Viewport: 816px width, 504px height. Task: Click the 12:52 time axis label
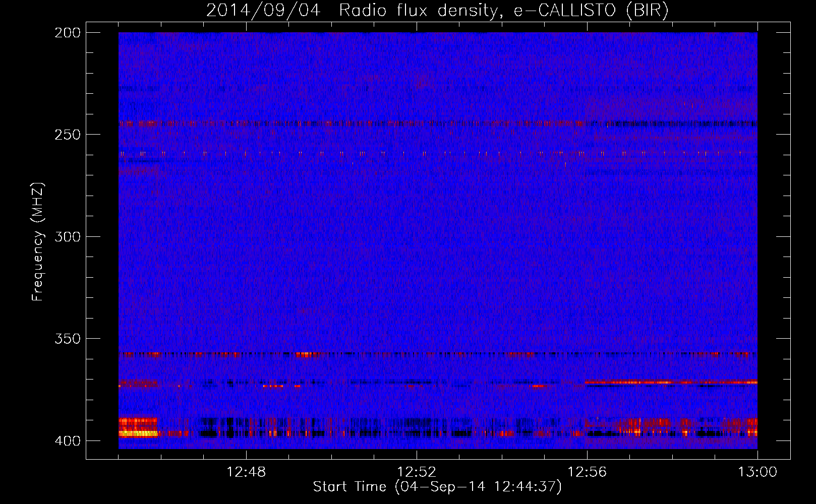click(x=417, y=472)
